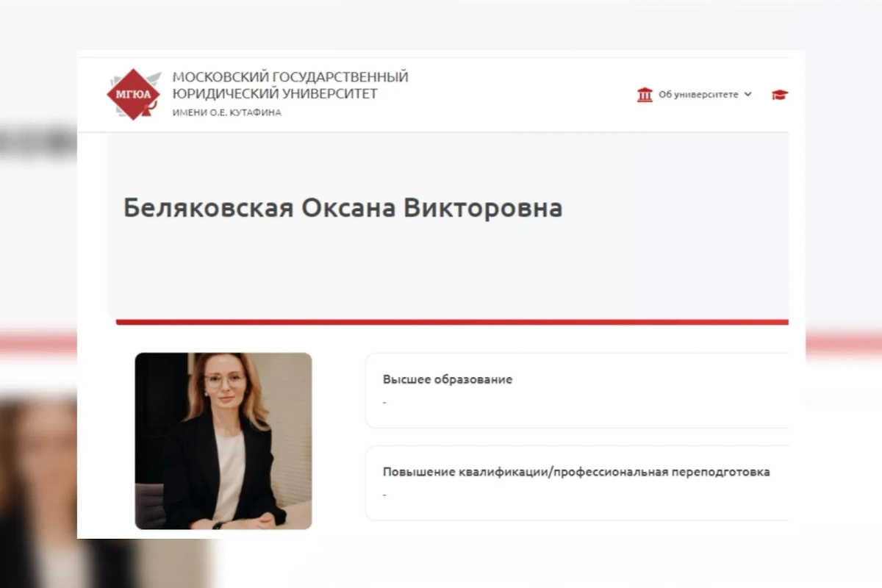The image size is (882, 588).
Task: Click the chevron beside "Об университете"
Action: [x=748, y=94]
